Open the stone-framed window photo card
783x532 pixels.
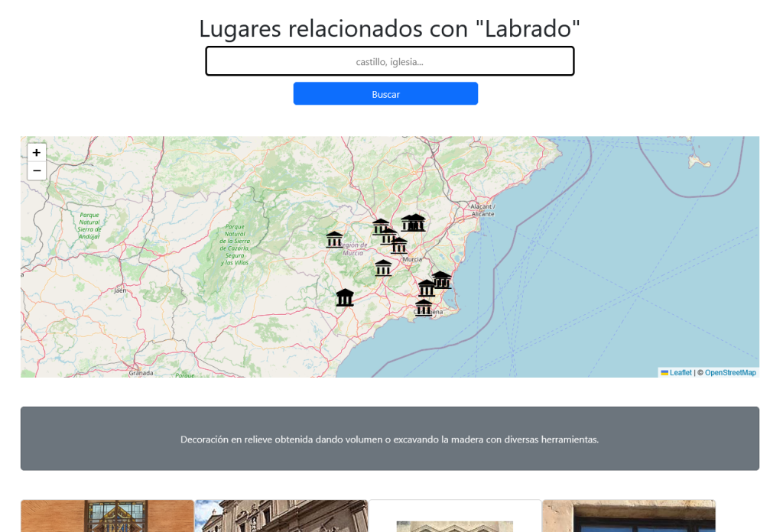click(x=629, y=516)
